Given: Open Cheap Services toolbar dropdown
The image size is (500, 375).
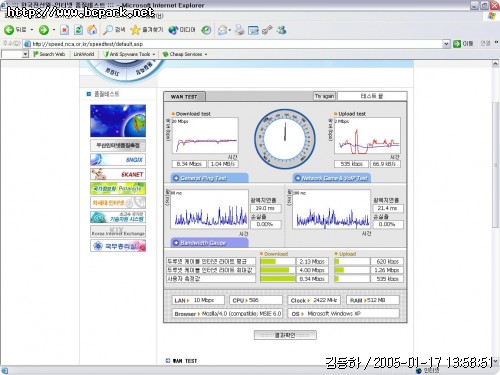Looking at the screenshot, I should tap(185, 54).
